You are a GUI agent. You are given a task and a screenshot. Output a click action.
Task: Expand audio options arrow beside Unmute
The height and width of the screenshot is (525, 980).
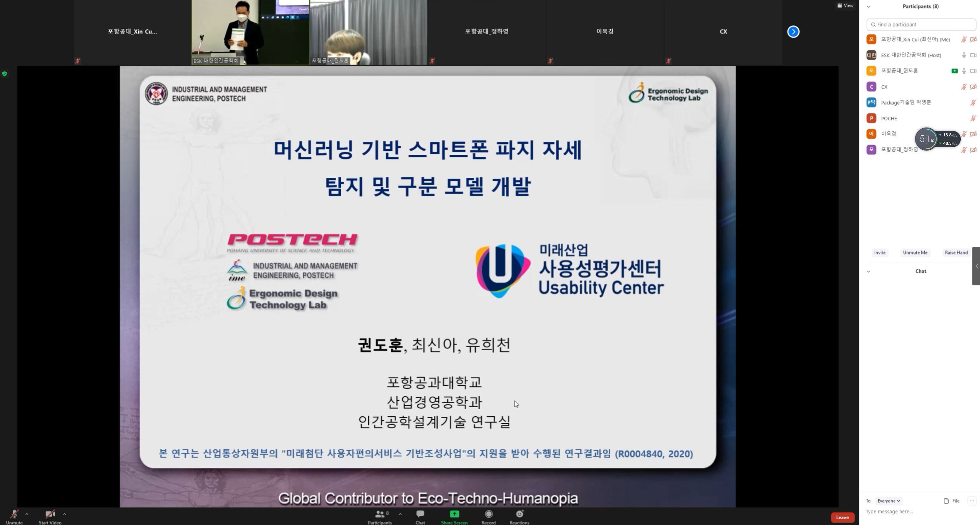coord(27,514)
